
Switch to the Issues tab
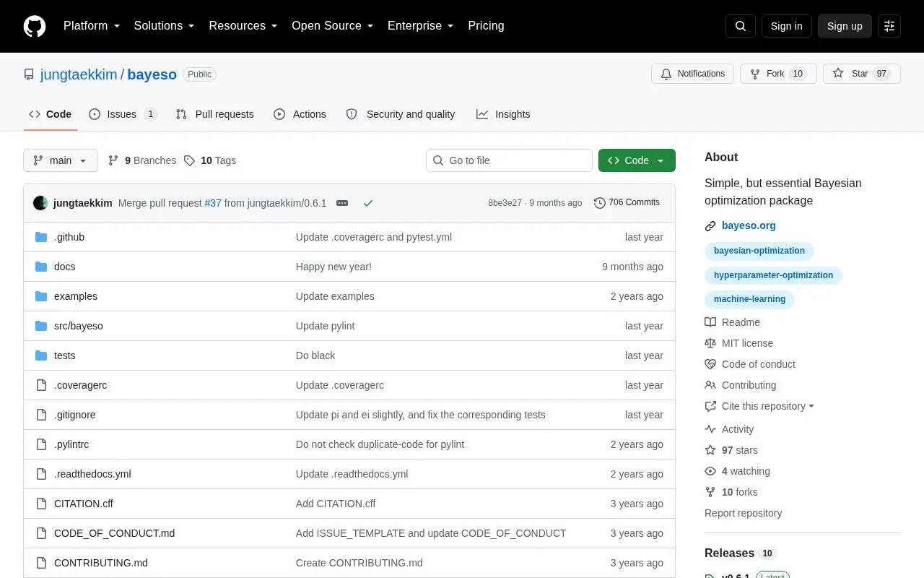(x=123, y=114)
